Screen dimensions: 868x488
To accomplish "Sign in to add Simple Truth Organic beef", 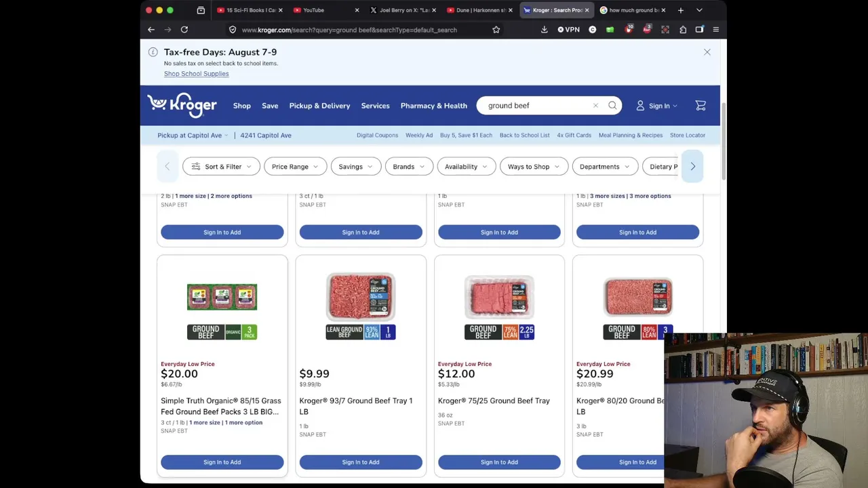I will [x=222, y=462].
